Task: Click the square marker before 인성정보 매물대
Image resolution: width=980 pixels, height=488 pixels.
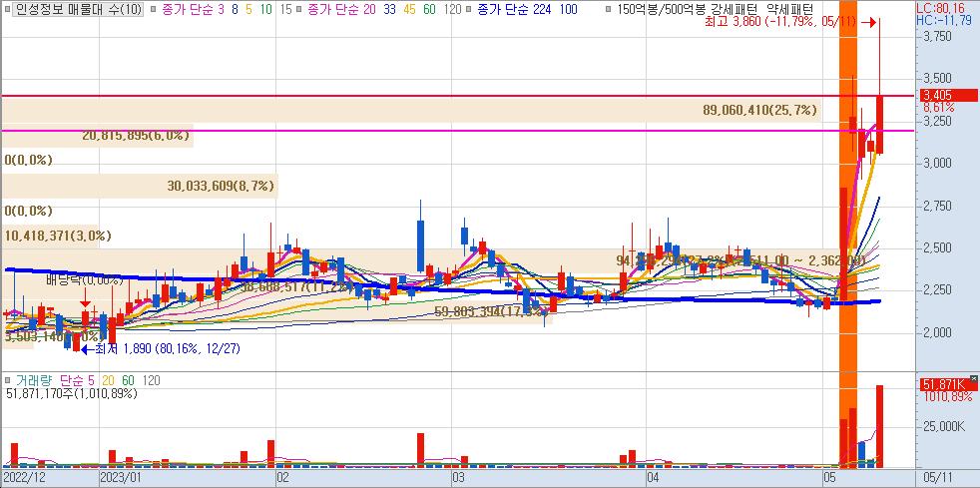Action: [x=6, y=9]
